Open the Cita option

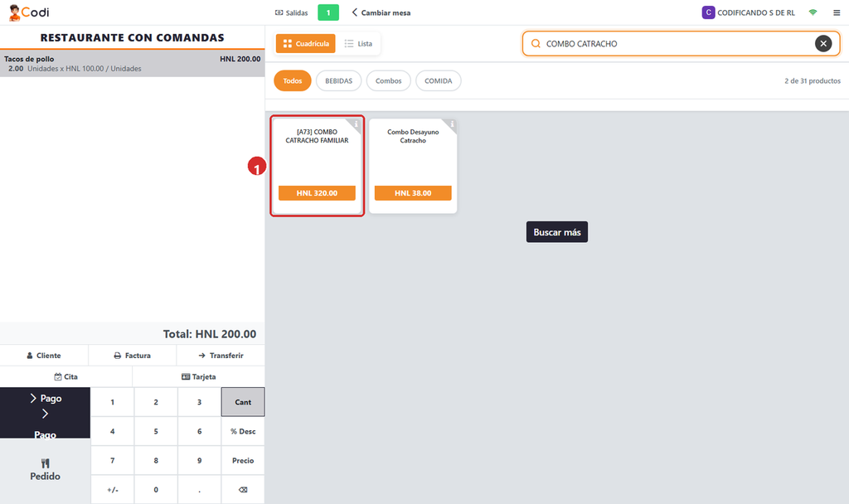coord(66,376)
